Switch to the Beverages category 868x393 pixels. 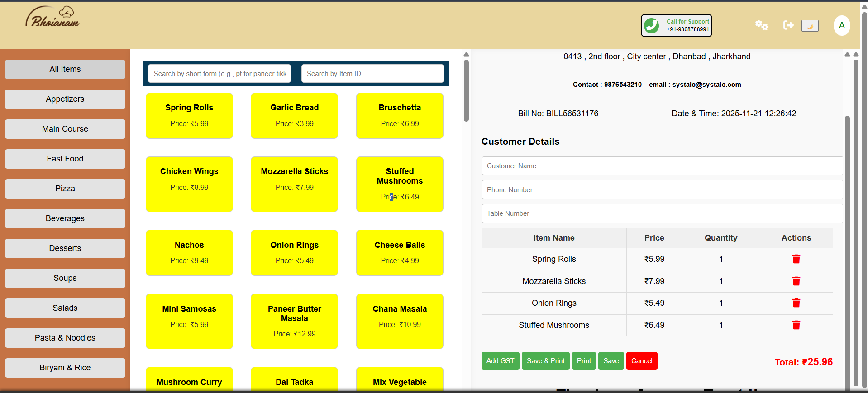point(65,218)
